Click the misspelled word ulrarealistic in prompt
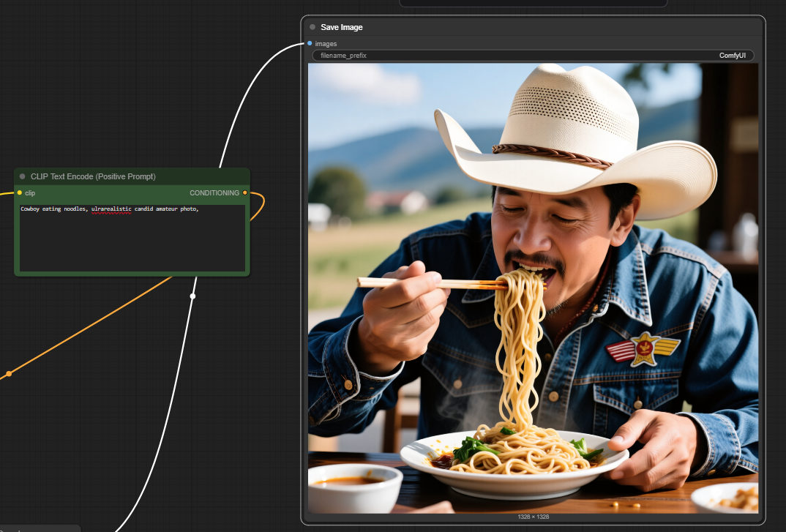This screenshot has width=786, height=532. click(x=111, y=209)
